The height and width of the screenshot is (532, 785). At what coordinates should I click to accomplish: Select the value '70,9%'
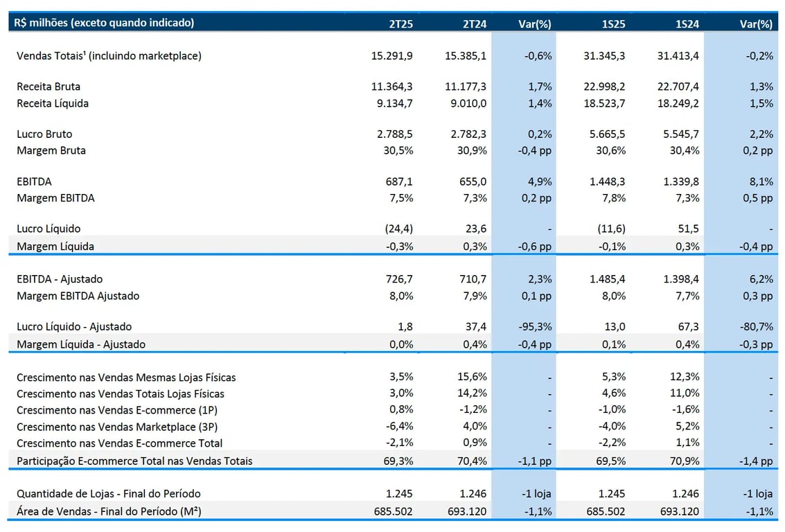[x=685, y=461]
